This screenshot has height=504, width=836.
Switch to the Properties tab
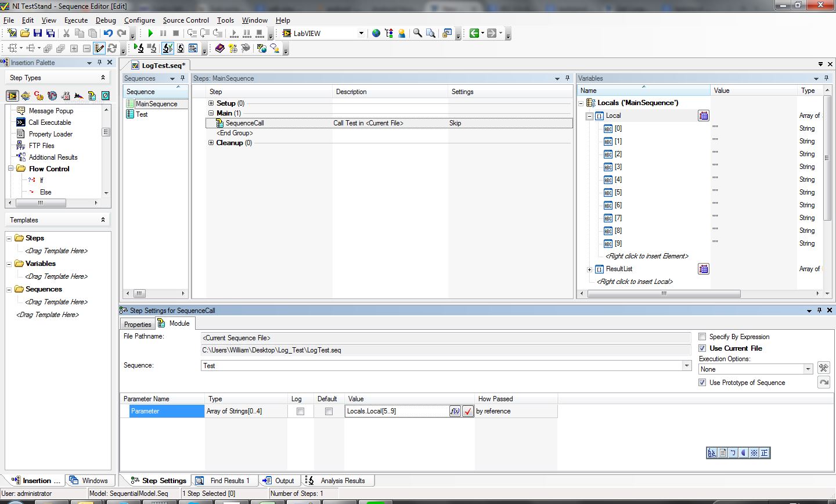click(138, 324)
